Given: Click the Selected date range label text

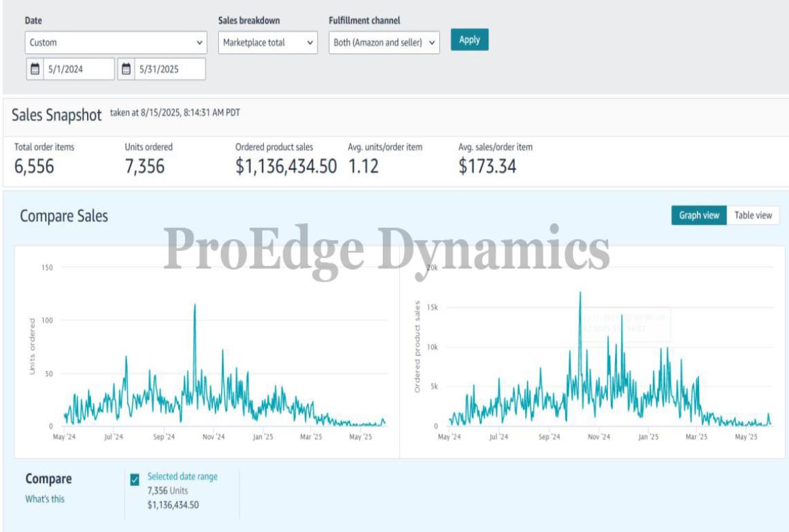Looking at the screenshot, I should [182, 477].
